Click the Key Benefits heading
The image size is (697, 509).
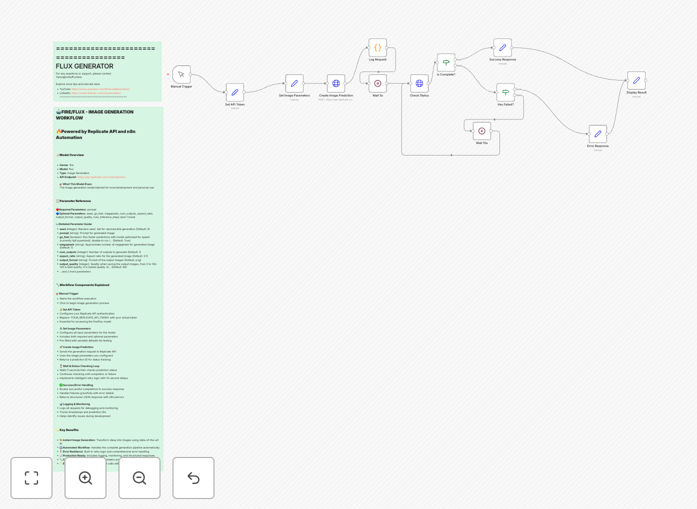[x=69, y=430]
